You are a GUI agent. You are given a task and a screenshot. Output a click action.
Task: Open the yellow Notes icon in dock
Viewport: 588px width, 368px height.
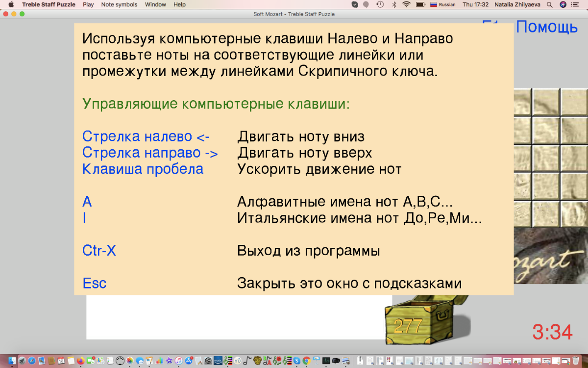coord(71,361)
